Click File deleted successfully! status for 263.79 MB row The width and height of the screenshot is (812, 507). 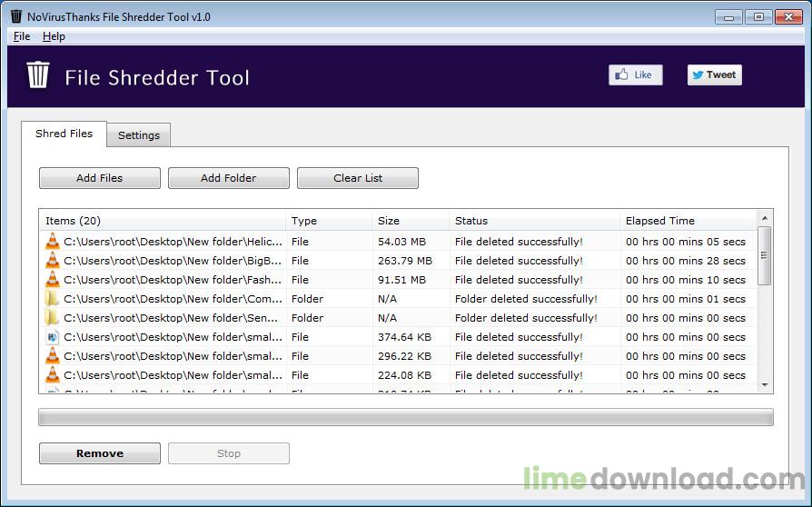[x=519, y=261]
